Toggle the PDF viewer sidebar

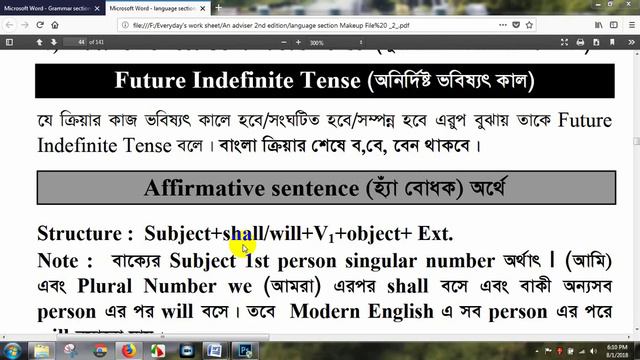point(9,42)
